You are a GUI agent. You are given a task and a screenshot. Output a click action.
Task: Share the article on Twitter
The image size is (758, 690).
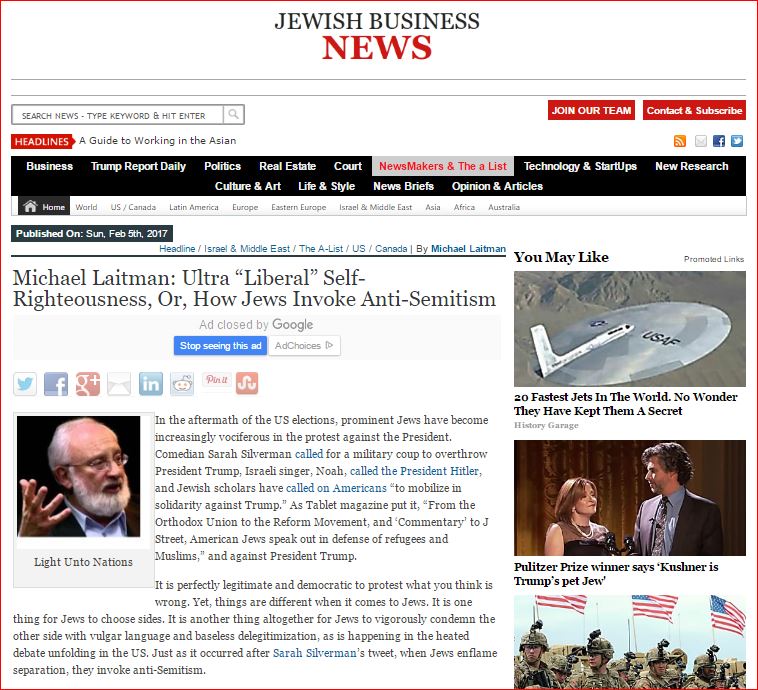point(25,384)
